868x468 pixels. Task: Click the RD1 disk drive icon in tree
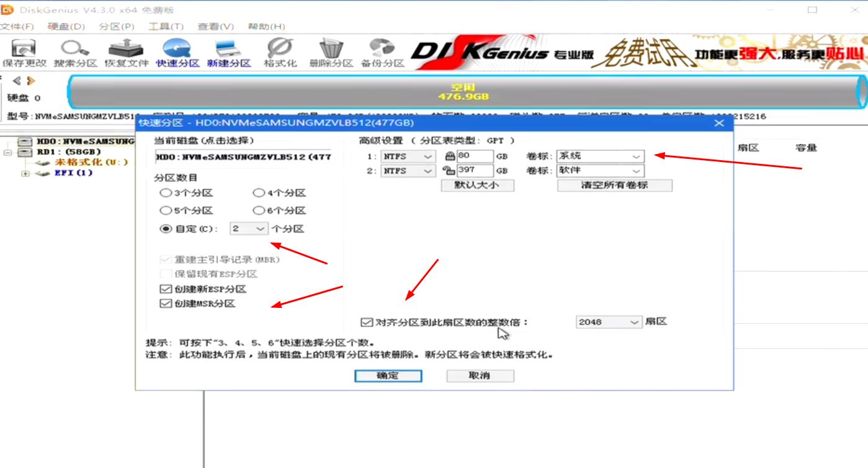pos(25,152)
